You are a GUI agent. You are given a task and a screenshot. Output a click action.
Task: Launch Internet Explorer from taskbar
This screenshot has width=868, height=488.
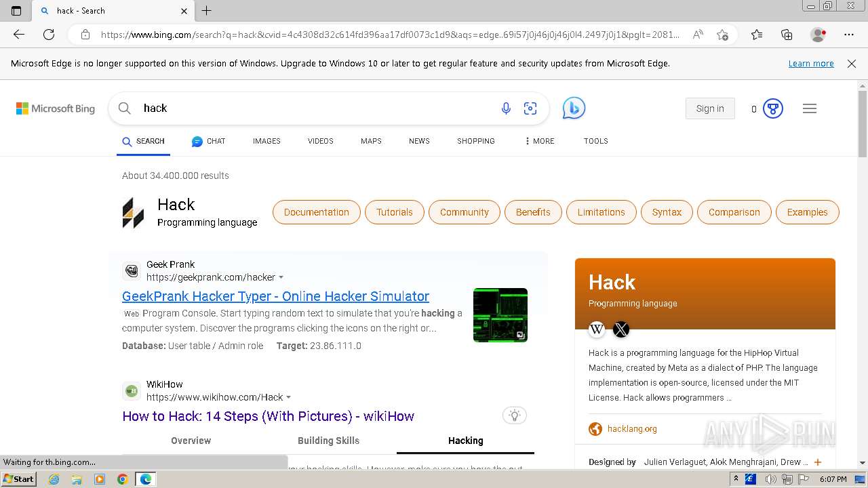(54, 479)
